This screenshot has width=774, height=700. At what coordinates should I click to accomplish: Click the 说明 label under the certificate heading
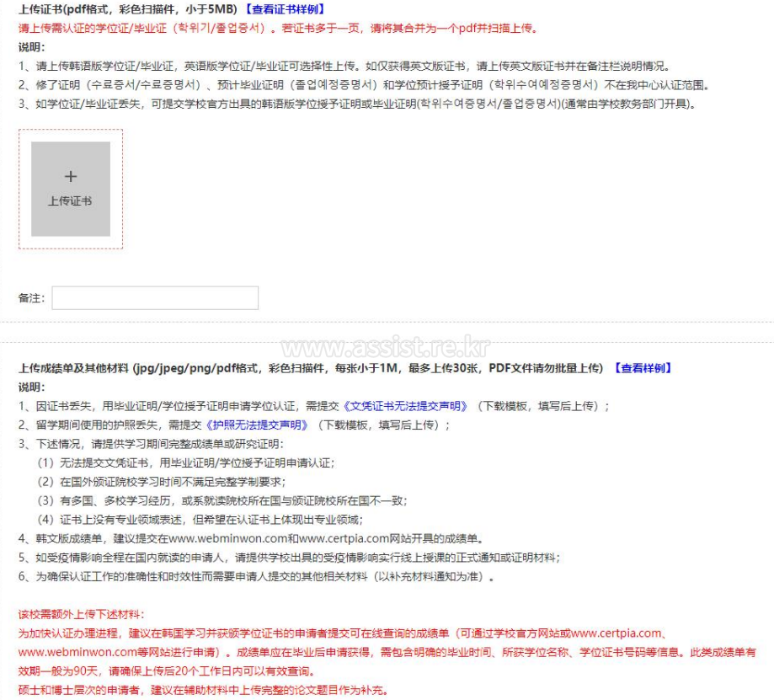(32, 47)
